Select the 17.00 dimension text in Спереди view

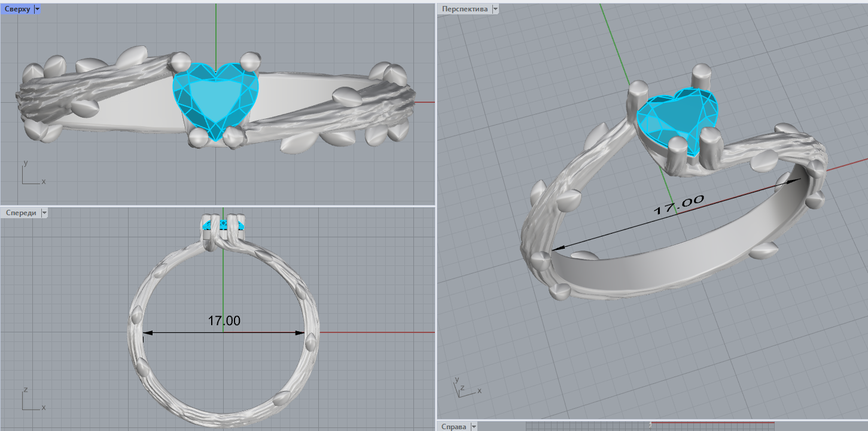(x=224, y=321)
